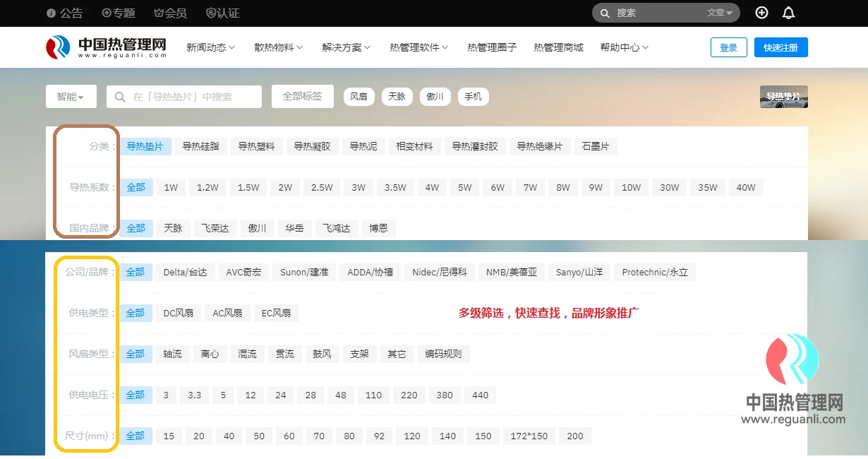This screenshot has width=868, height=459.
Task: Filter domestic brand by 博恩
Action: pos(378,228)
